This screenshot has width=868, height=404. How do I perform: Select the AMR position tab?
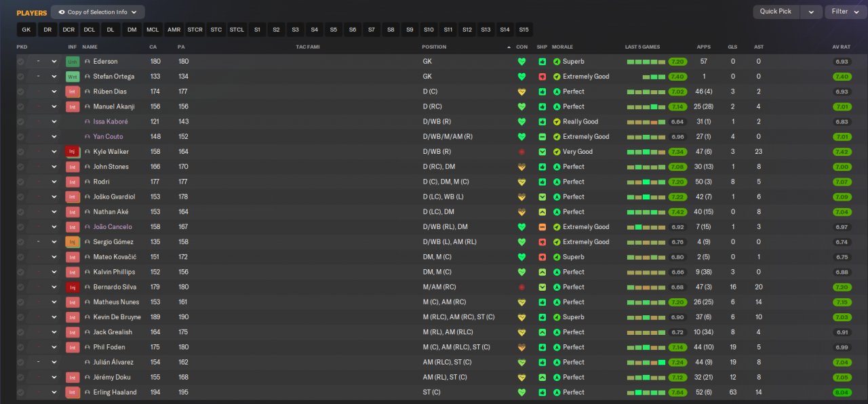point(174,30)
